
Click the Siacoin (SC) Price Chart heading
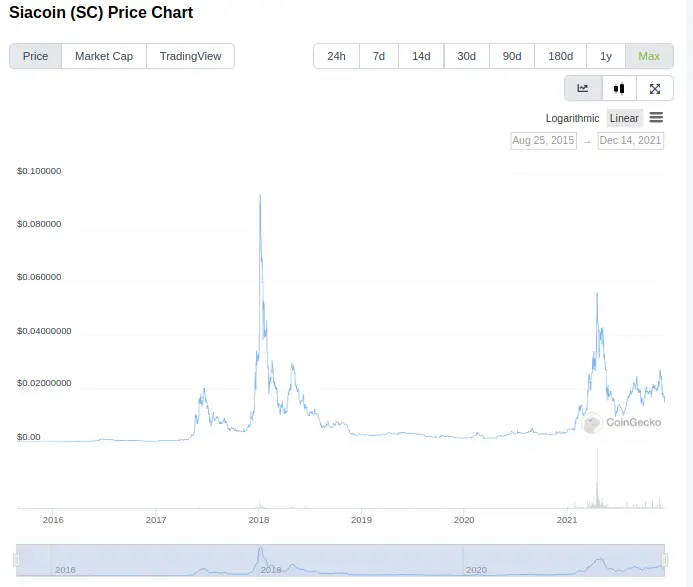(101, 12)
